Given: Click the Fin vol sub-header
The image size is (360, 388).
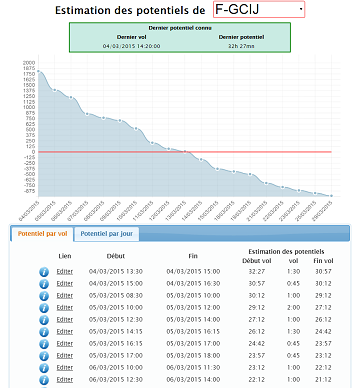Looking at the screenshot, I should point(323,261).
